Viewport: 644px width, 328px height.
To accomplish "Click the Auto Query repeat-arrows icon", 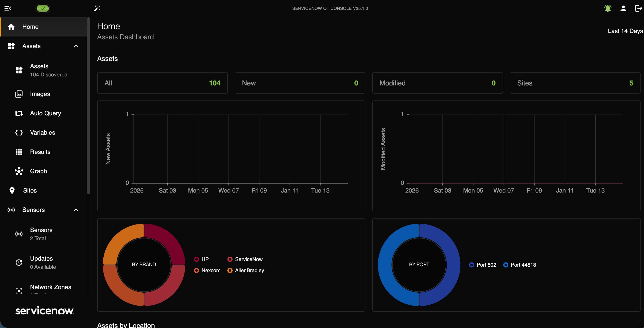I will [19, 113].
